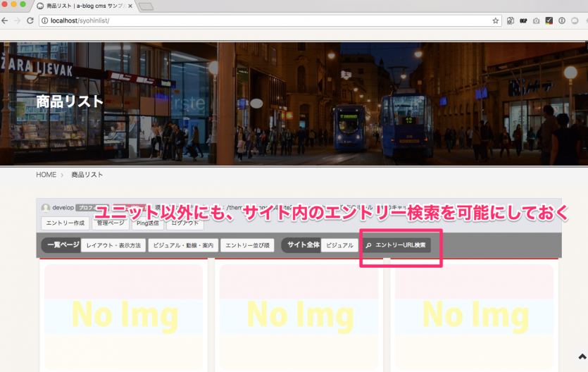
Task: Bookmark this page with the star icon
Action: point(495,20)
